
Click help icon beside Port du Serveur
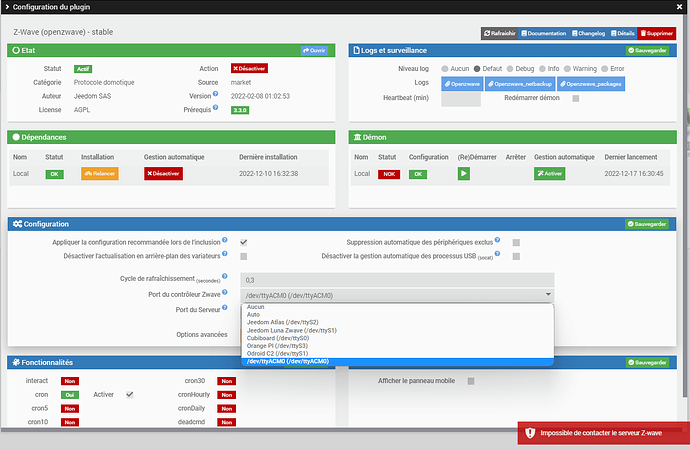click(225, 307)
